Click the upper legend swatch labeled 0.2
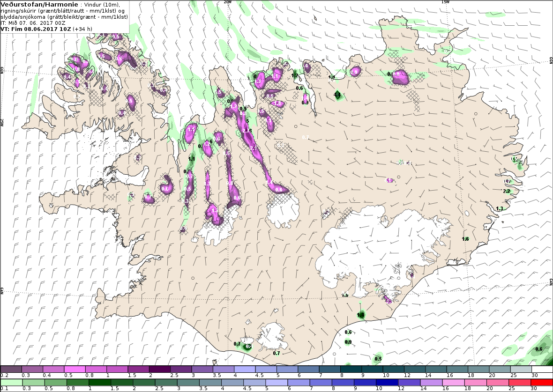The width and height of the screenshot is (553, 392). click(11, 369)
